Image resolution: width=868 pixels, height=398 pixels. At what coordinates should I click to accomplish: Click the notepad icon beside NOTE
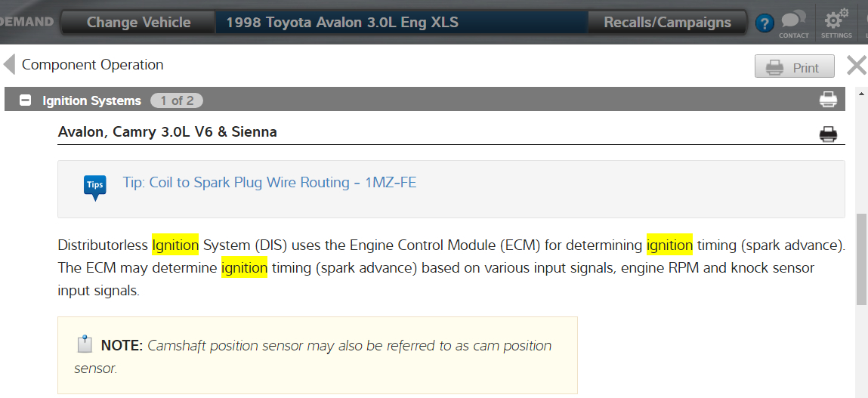(x=85, y=344)
